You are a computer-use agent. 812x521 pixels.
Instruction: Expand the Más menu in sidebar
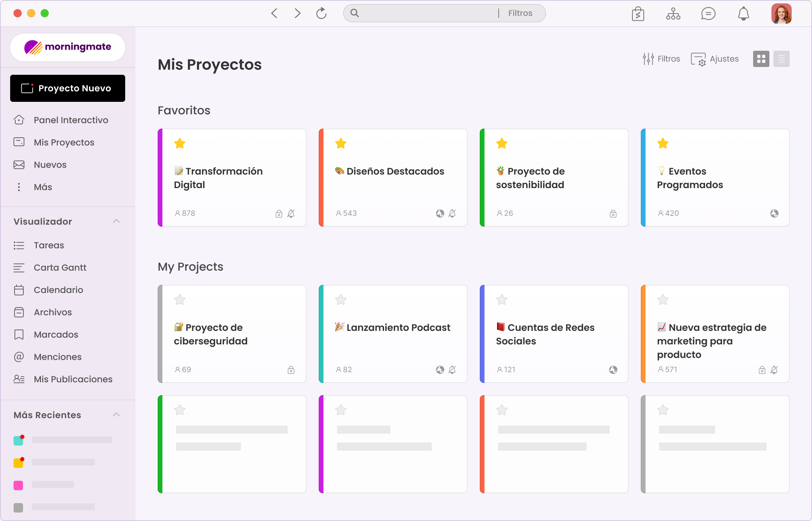pyautogui.click(x=43, y=187)
